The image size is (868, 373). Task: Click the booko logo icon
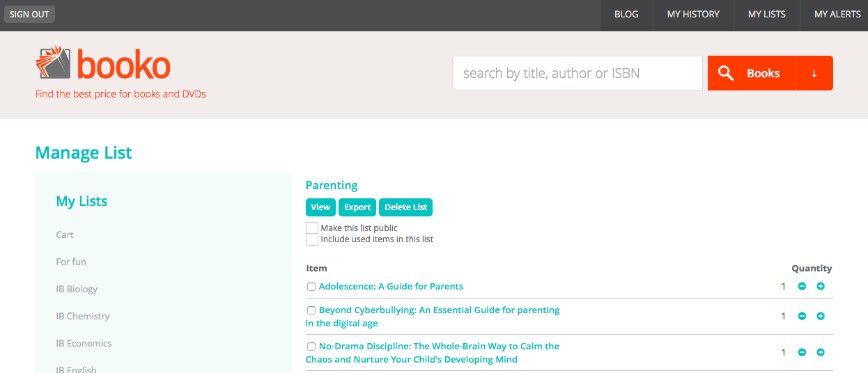[x=54, y=63]
